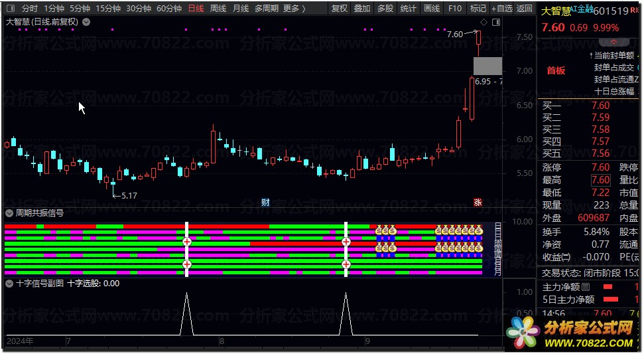This screenshot has width=644, height=354.
Task: Open the 画线 drawing tool
Action: 432,8
